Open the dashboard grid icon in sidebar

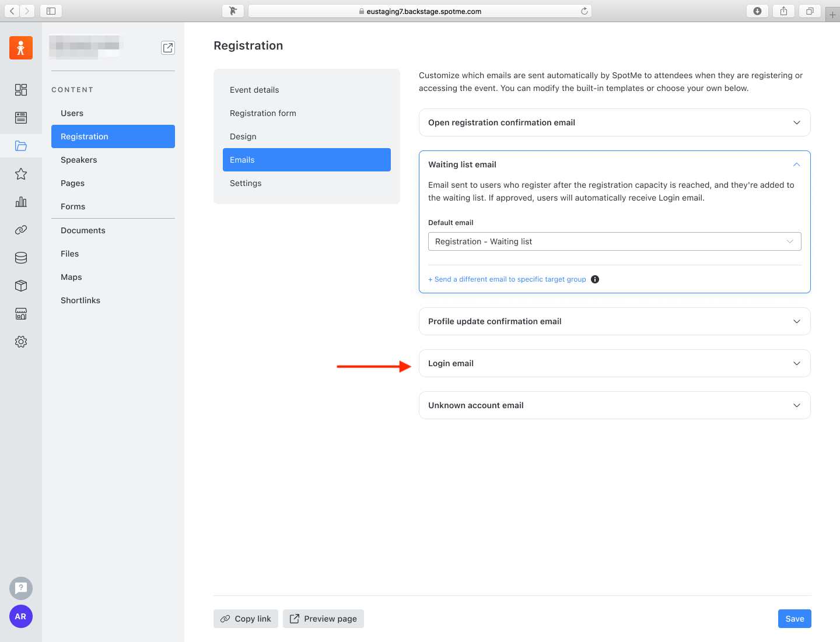point(21,90)
